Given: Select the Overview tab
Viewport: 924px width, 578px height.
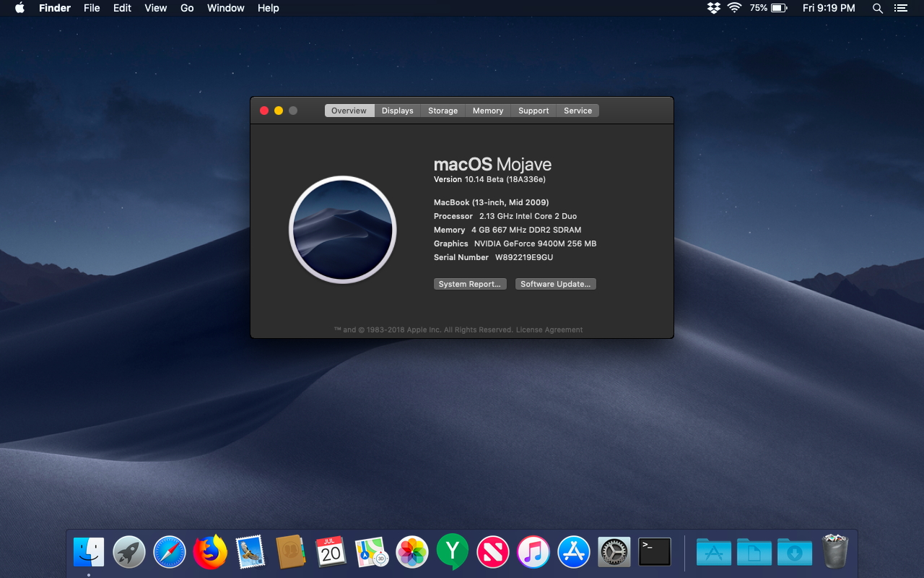Looking at the screenshot, I should (x=349, y=111).
